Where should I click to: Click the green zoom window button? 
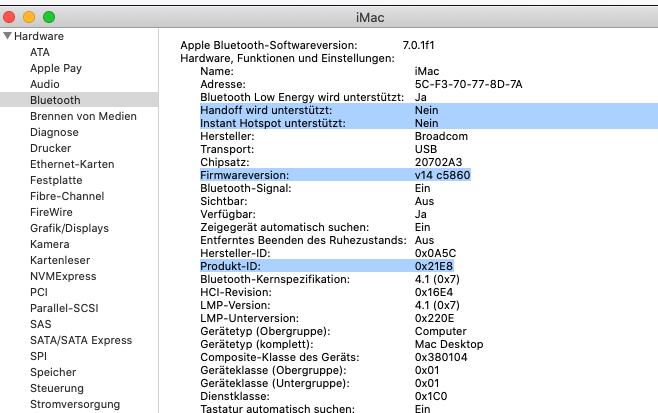tap(49, 17)
